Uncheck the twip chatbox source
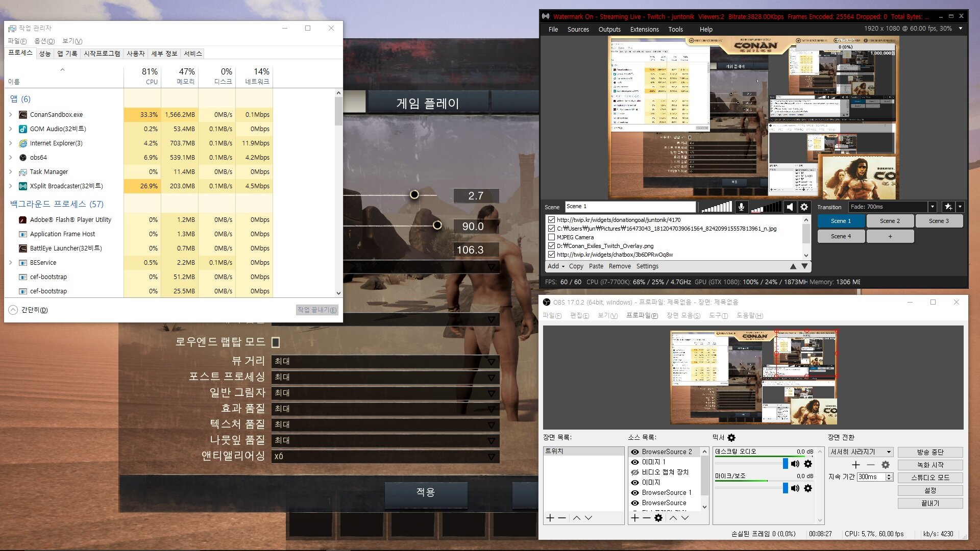 tap(551, 255)
